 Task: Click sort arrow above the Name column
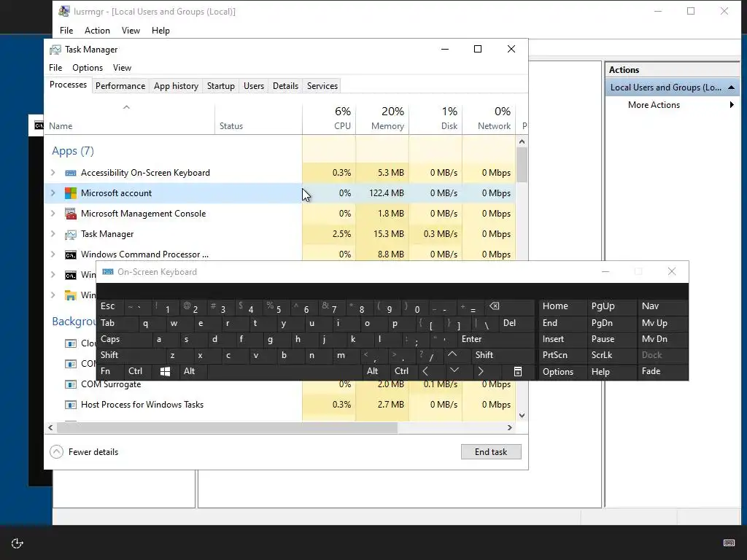[x=126, y=108]
